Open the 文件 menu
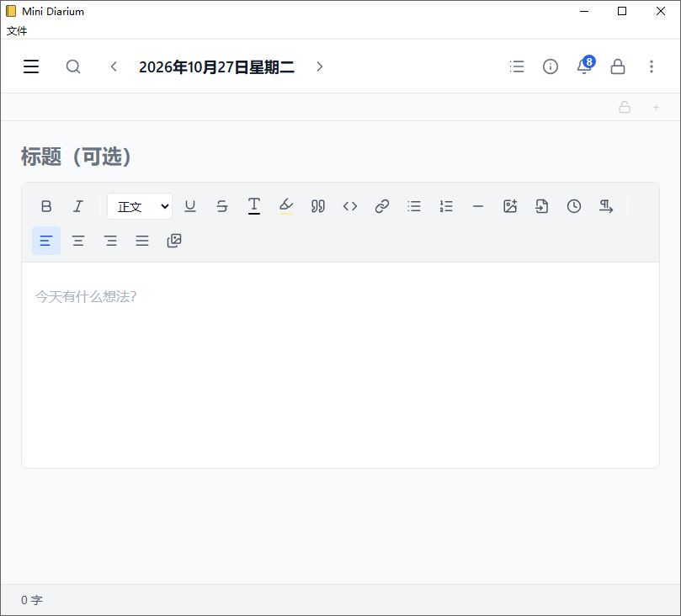This screenshot has width=681, height=616. pos(17,31)
